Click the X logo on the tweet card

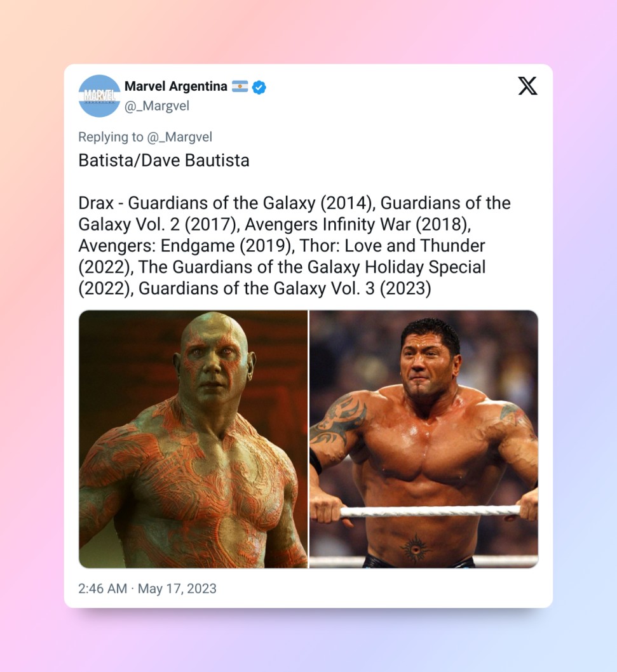pos(527,86)
